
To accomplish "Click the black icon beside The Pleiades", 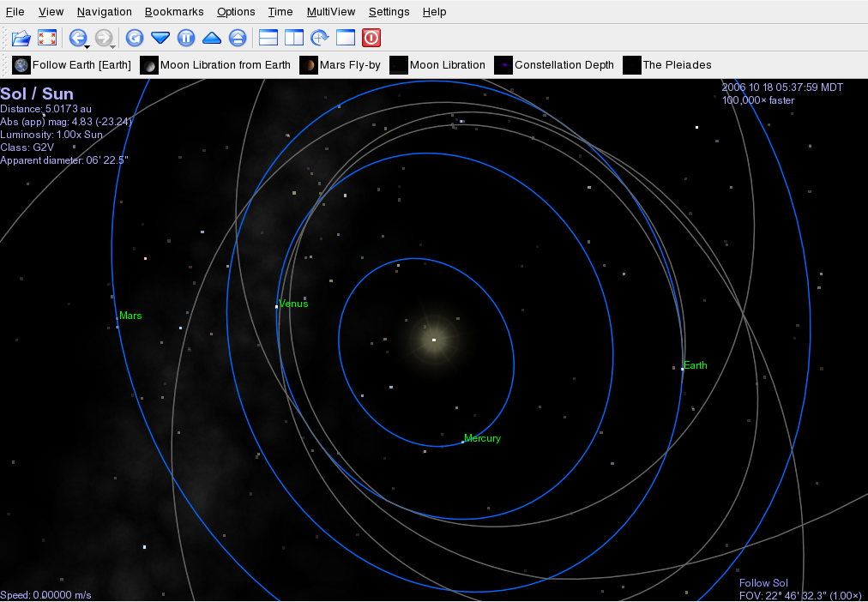I will [631, 65].
